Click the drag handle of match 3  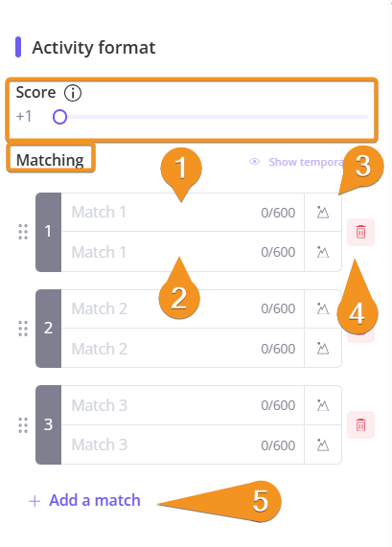[23, 425]
